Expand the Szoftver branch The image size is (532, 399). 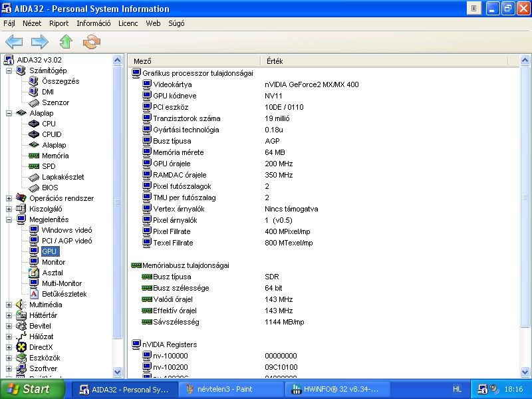(9, 368)
